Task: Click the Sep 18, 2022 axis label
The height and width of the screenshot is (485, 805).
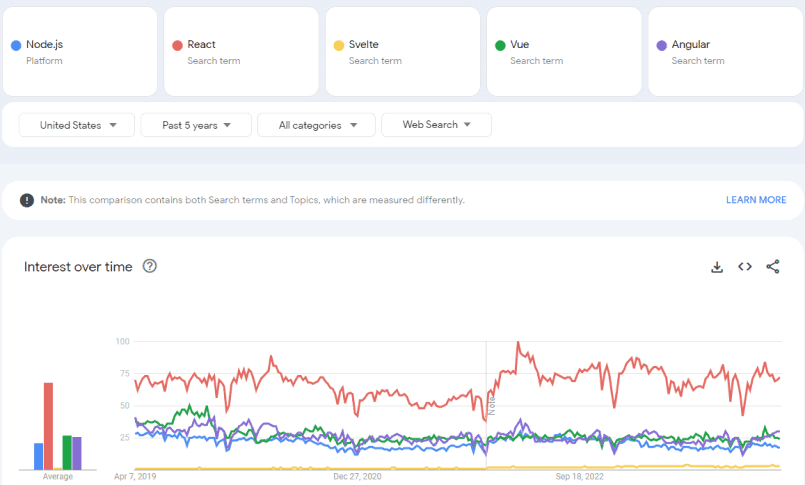Action: click(x=580, y=476)
